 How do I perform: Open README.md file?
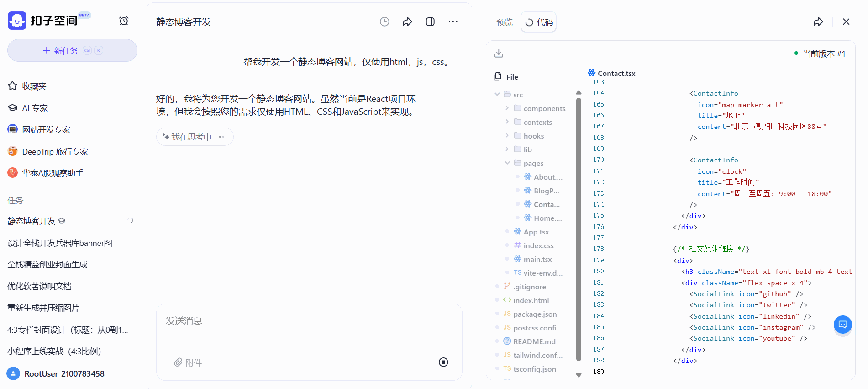tap(529, 341)
